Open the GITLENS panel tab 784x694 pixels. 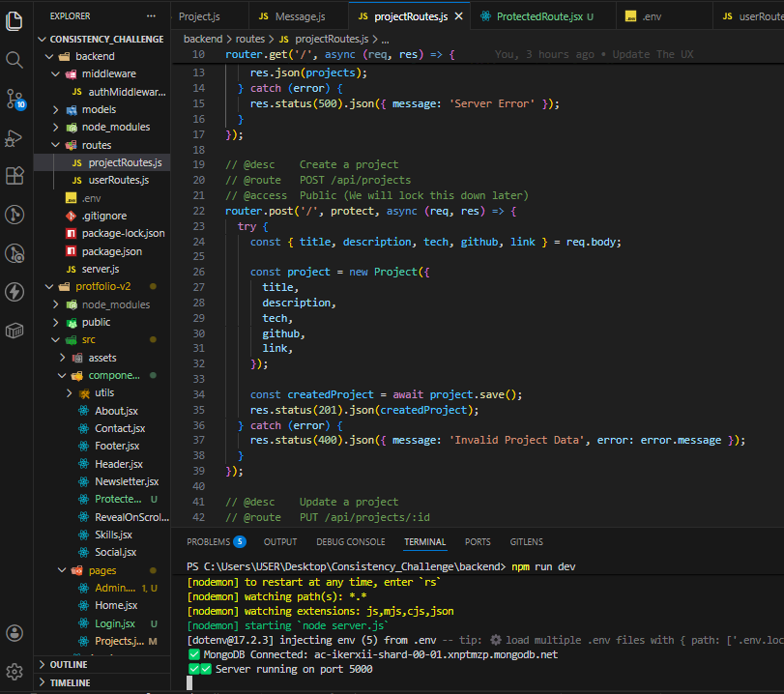pos(526,542)
